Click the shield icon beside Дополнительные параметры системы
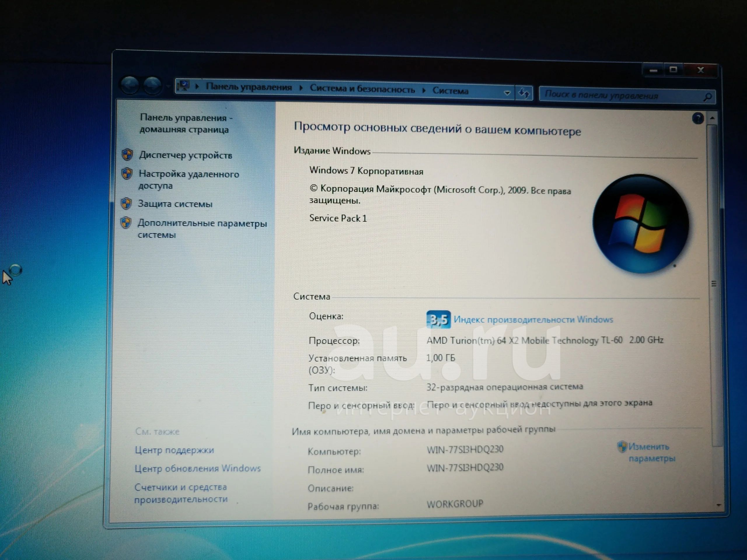This screenshot has width=747, height=560. pos(126,223)
